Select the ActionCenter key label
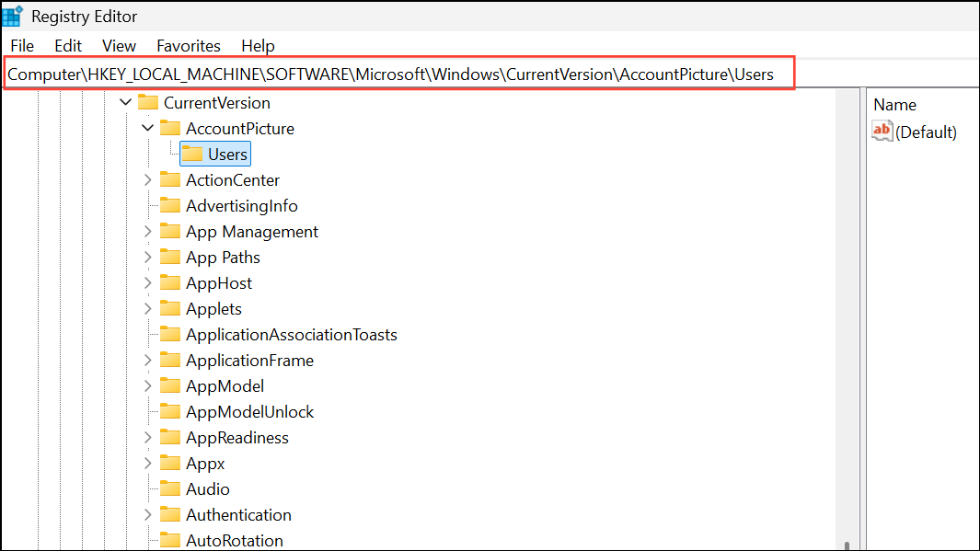The image size is (980, 551). click(x=233, y=180)
